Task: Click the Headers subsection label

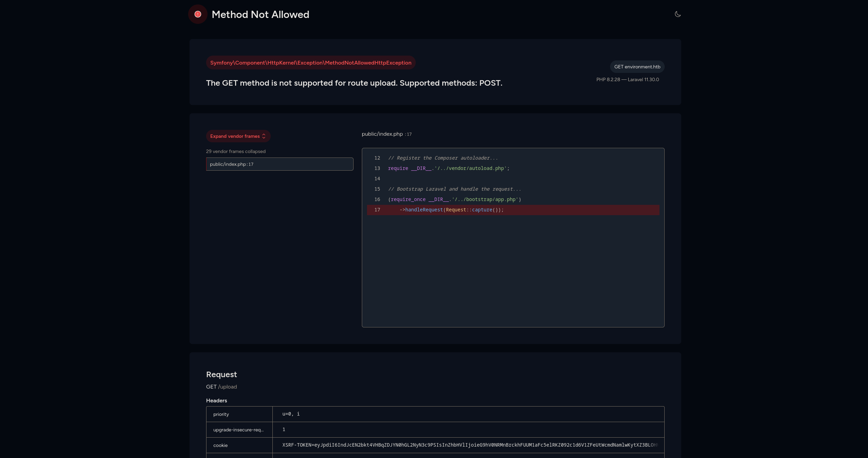Action: (x=216, y=401)
